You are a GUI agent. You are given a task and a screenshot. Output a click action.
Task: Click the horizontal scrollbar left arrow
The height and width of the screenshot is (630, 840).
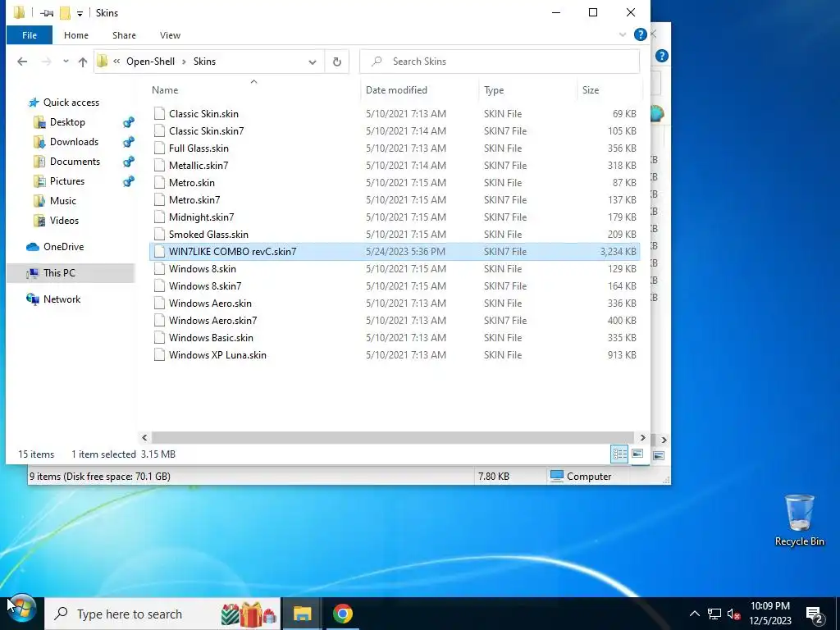(x=144, y=438)
